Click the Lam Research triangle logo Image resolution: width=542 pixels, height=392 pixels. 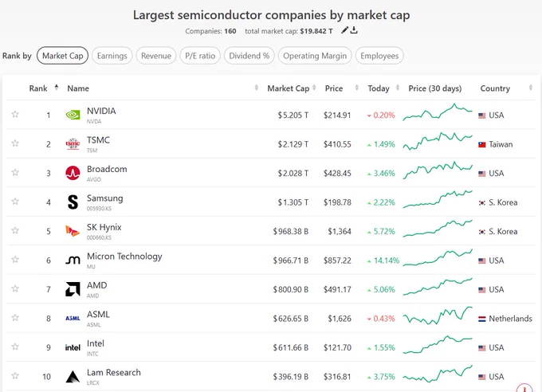[x=73, y=376]
